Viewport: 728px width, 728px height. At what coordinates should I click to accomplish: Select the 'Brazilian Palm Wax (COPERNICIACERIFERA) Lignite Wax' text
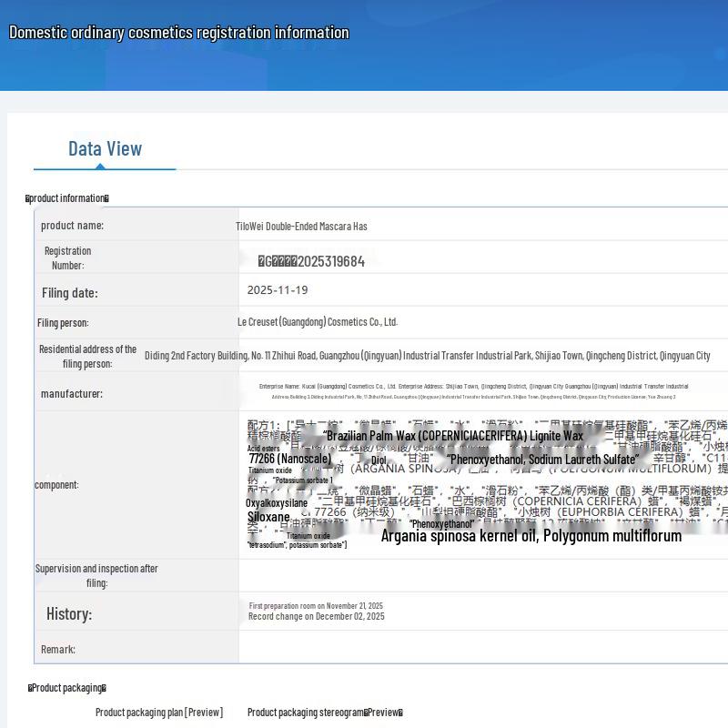454,436
